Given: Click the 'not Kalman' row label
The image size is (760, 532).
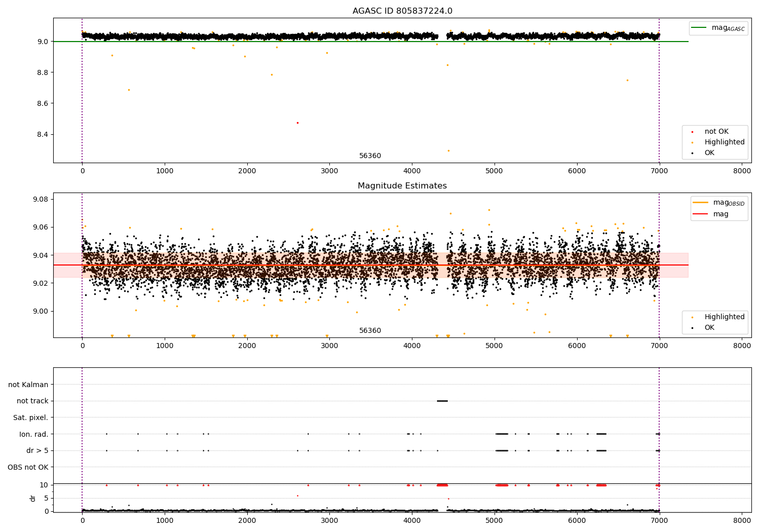Looking at the screenshot, I should [28, 385].
